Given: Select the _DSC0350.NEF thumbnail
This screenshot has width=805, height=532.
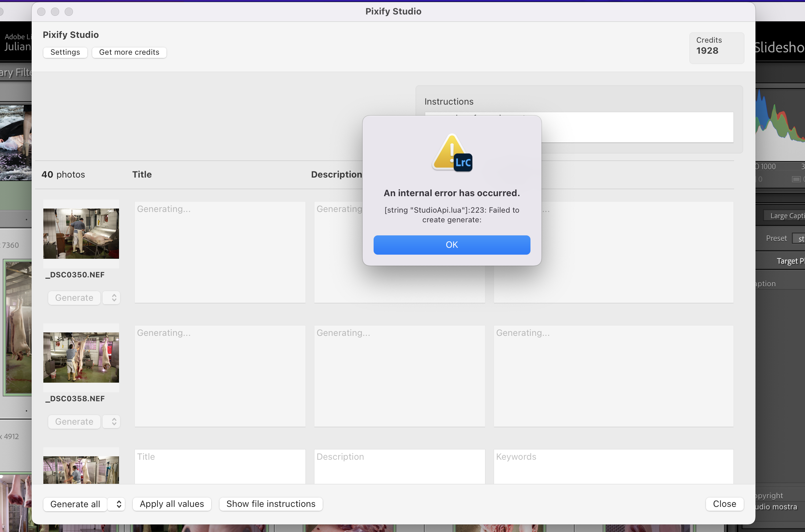Looking at the screenshot, I should 81,234.
